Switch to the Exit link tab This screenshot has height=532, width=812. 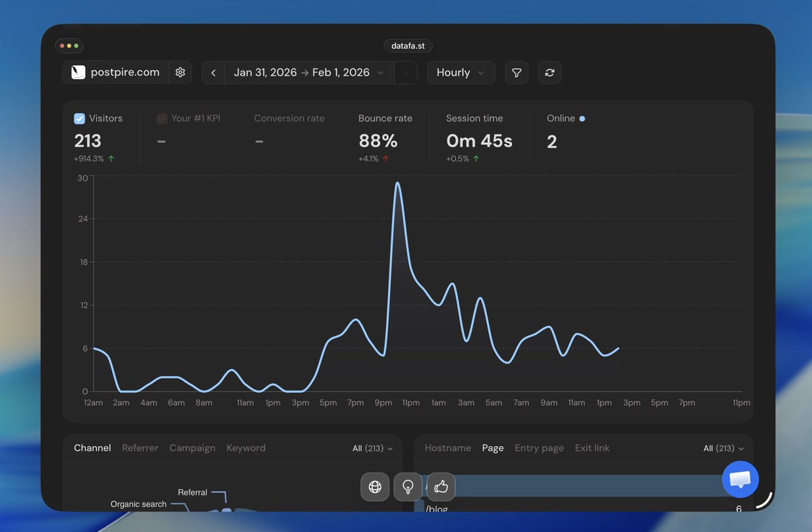[x=592, y=447]
